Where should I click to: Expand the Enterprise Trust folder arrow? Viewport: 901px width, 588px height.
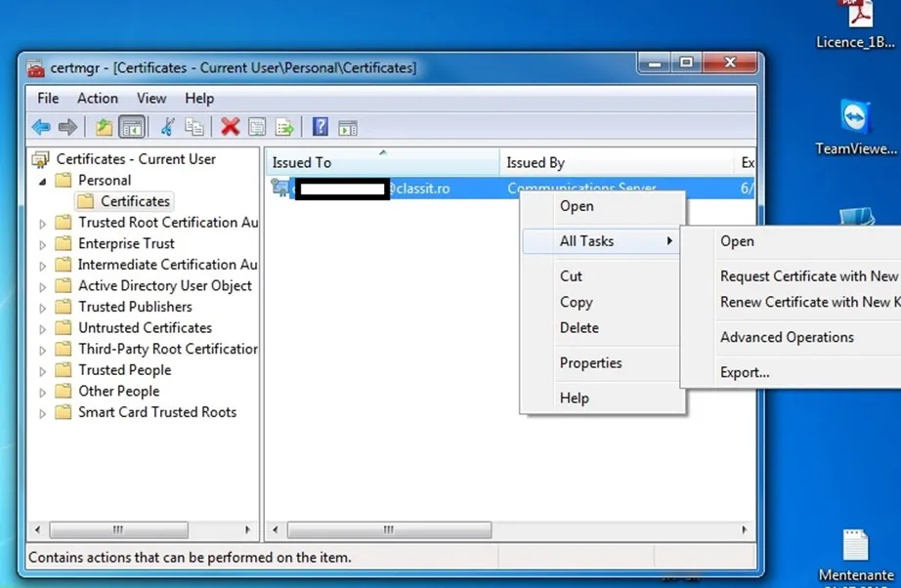coord(43,244)
